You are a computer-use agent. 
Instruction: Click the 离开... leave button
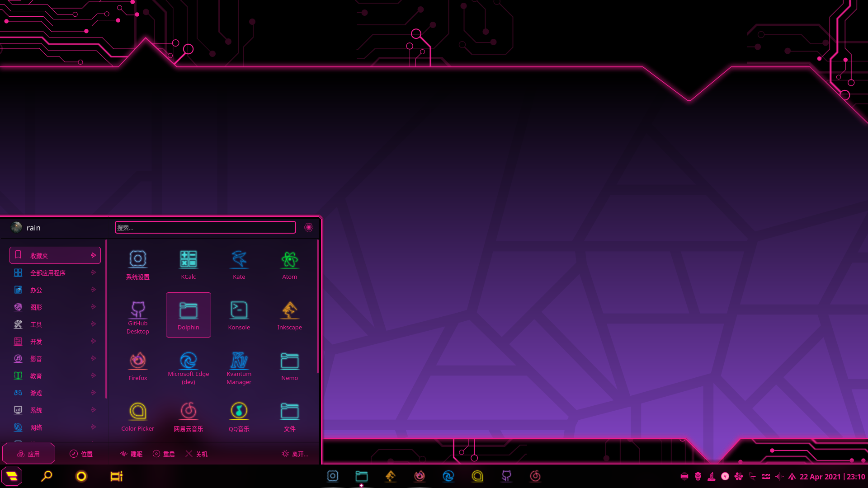point(295,454)
